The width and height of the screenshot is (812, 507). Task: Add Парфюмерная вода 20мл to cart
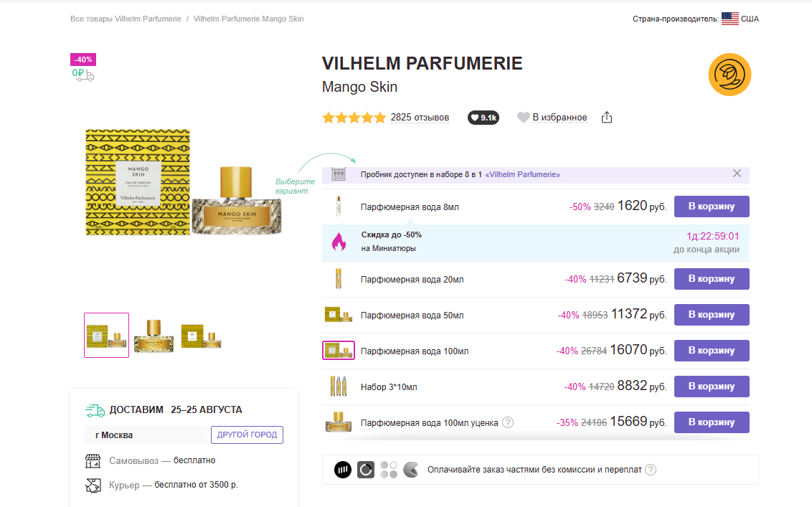tap(712, 279)
